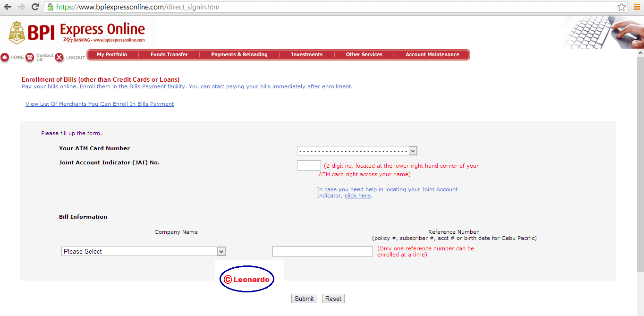Click the Joint Account Indicator input box
The width and height of the screenshot is (644, 316).
(309, 165)
